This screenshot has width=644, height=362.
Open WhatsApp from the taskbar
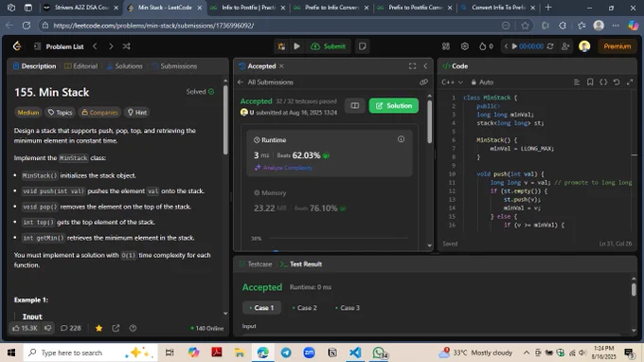coord(379,353)
